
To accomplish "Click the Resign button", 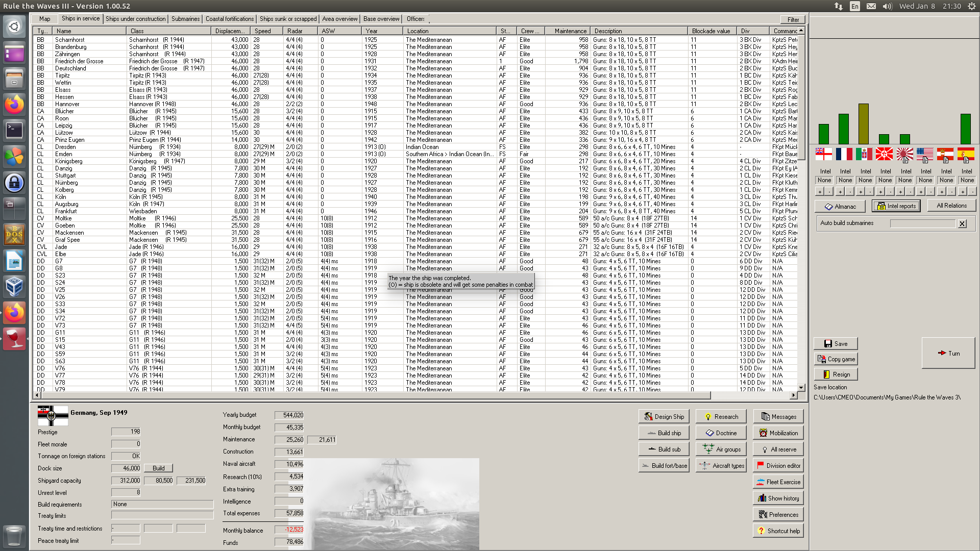I will tap(836, 374).
